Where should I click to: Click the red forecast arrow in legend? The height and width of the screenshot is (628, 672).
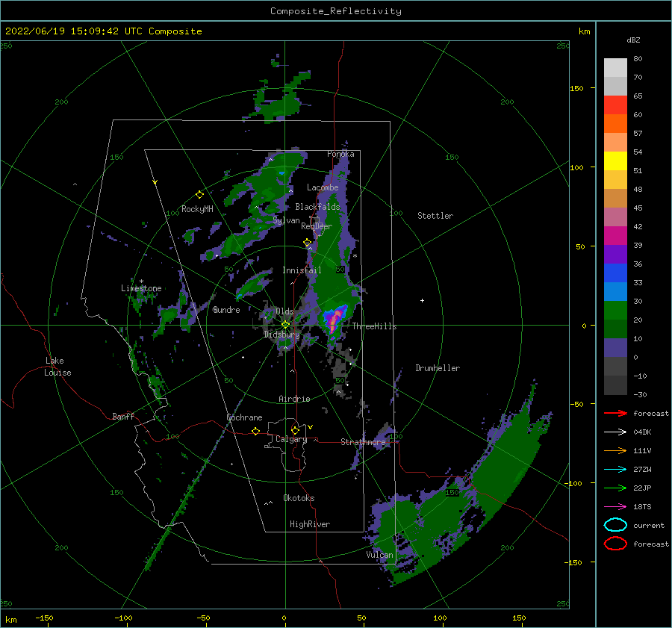click(x=615, y=413)
